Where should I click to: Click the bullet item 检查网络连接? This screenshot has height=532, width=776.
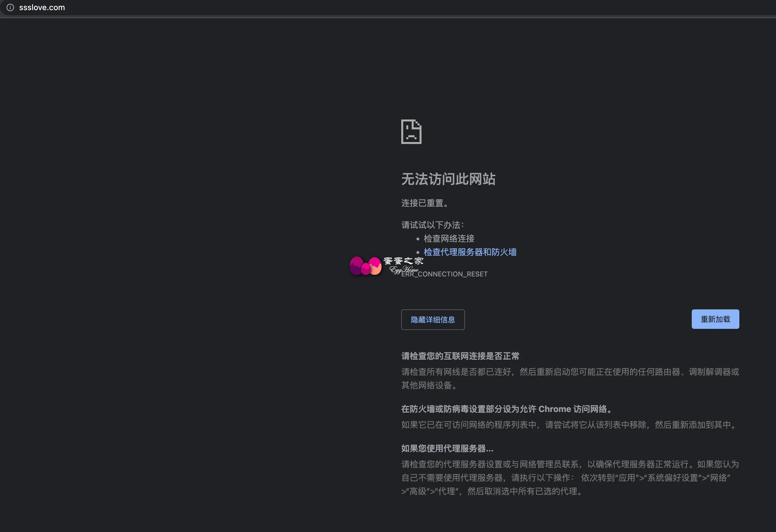coord(449,238)
